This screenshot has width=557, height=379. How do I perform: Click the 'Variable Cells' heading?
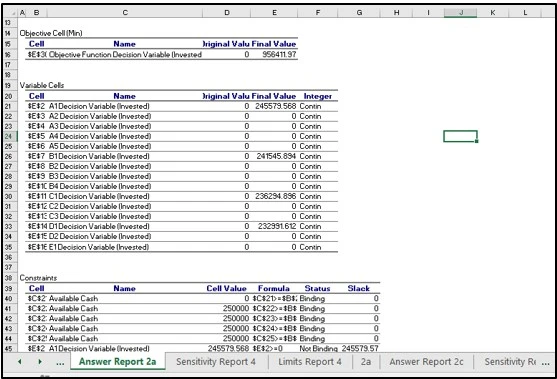click(42, 85)
